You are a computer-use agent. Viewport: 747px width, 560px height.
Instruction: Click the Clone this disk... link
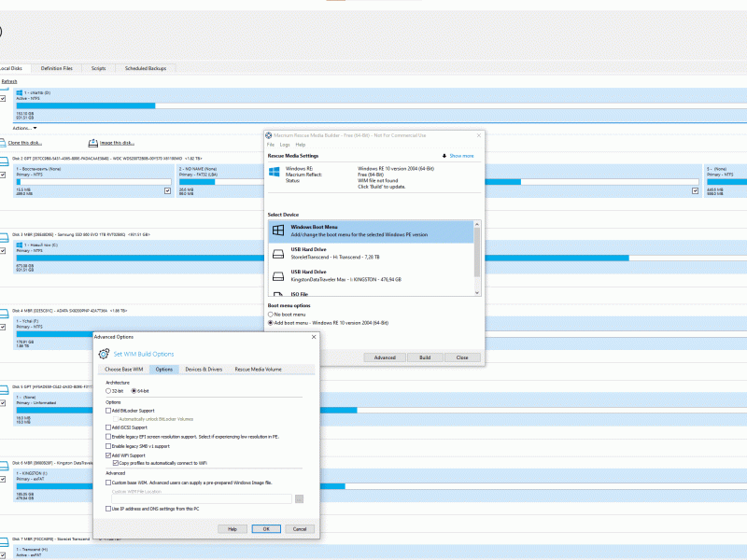(25, 143)
